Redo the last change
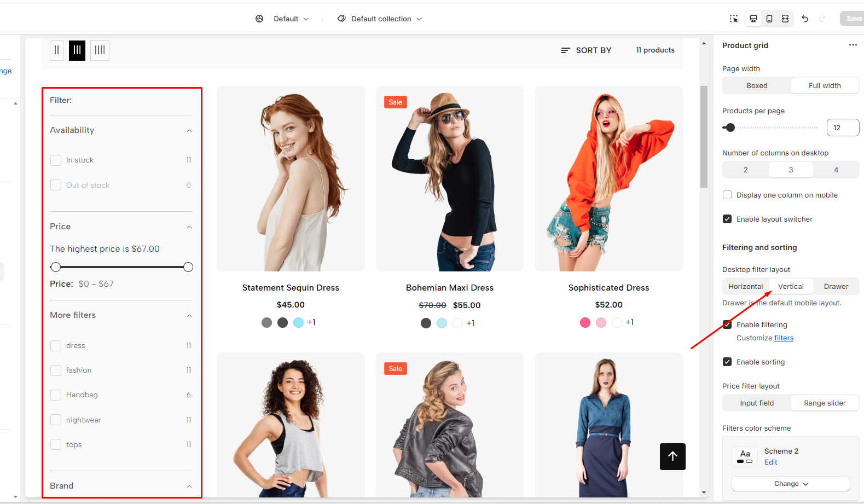This screenshot has height=504, width=864. click(x=822, y=19)
